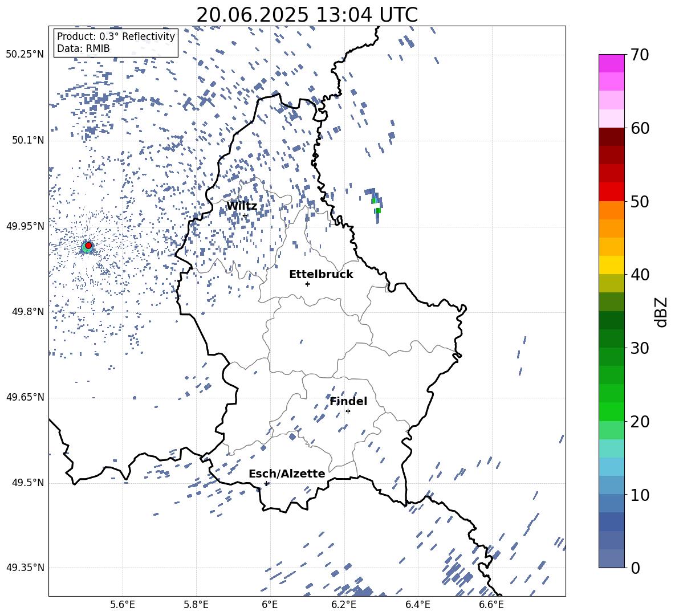Click the yellow 40 dBZ colorbar segment

(x=611, y=265)
